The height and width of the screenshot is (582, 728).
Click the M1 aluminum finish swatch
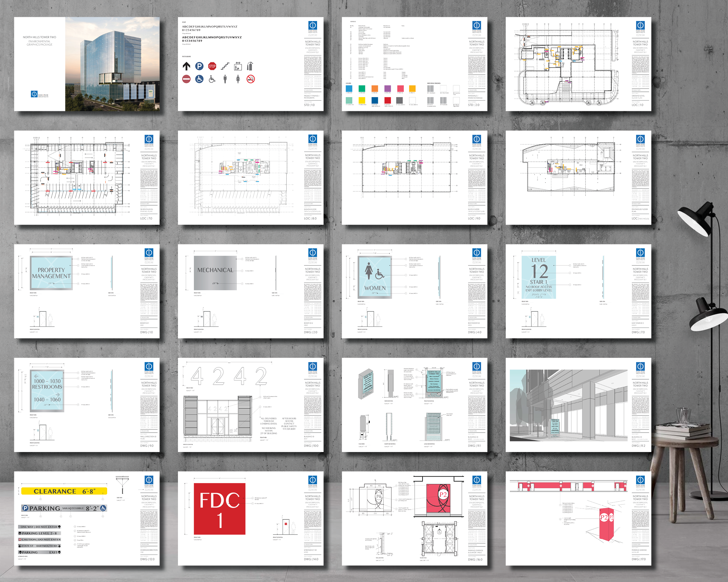click(431, 88)
